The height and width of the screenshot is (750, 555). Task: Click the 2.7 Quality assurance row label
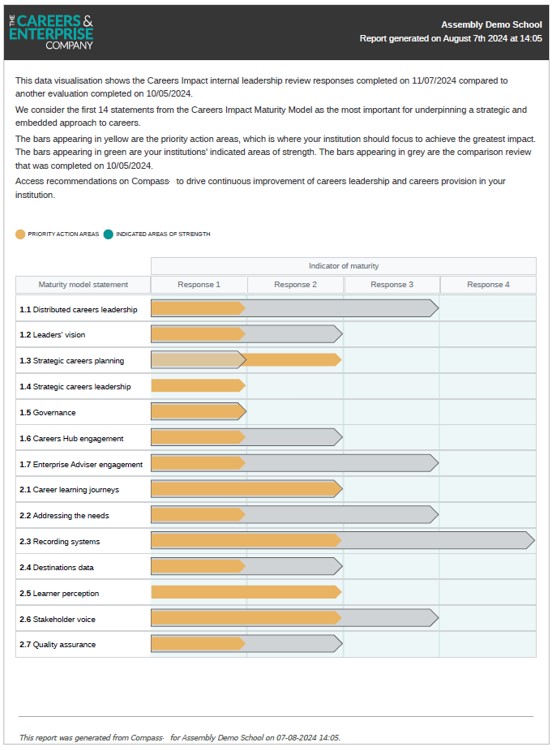[57, 644]
